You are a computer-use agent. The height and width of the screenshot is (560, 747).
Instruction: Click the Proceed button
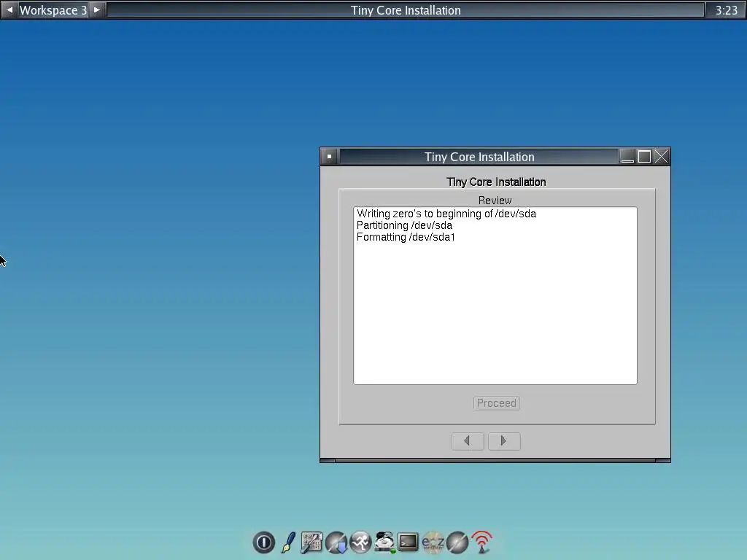pyautogui.click(x=496, y=403)
